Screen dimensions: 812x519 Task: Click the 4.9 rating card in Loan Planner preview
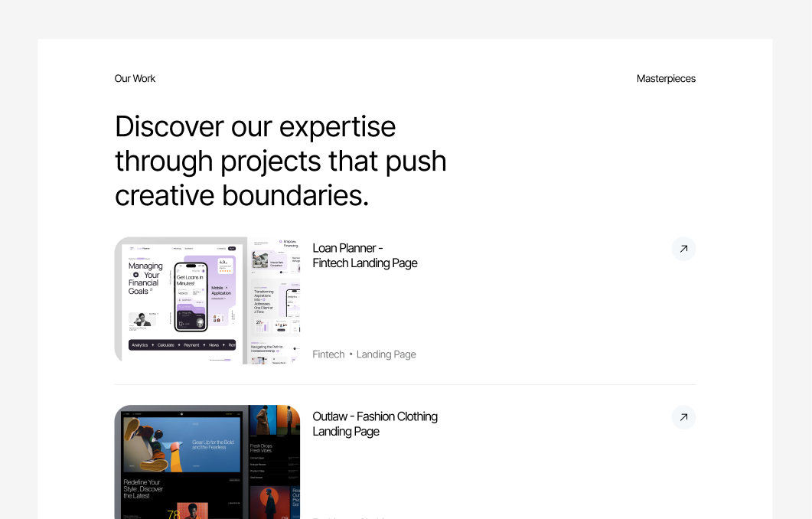tap(225, 266)
